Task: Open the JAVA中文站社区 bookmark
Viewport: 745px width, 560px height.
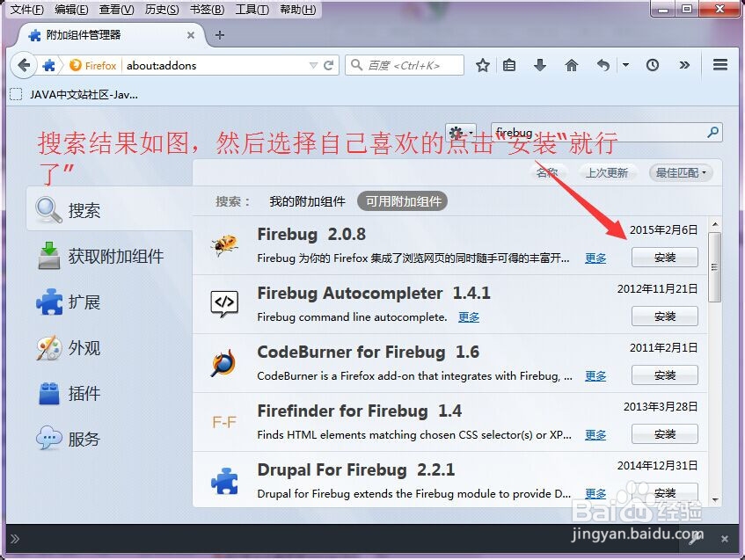Action: pos(74,95)
